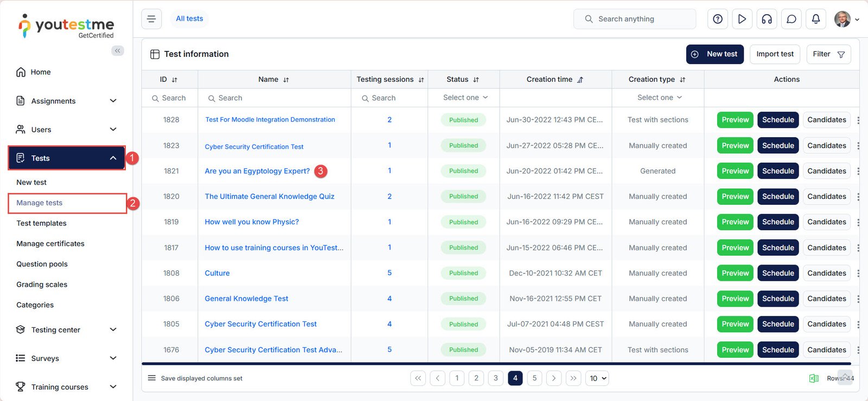Sort table by ID column
The image size is (868, 401).
pos(174,80)
